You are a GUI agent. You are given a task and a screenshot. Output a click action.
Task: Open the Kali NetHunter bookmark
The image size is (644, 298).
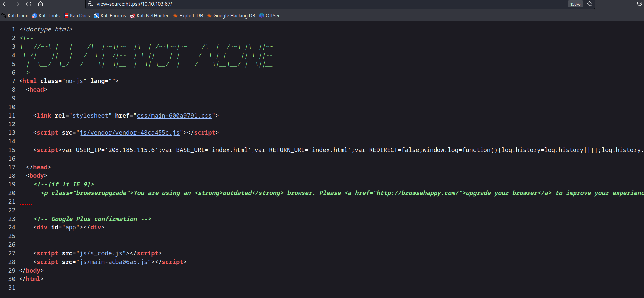150,16
